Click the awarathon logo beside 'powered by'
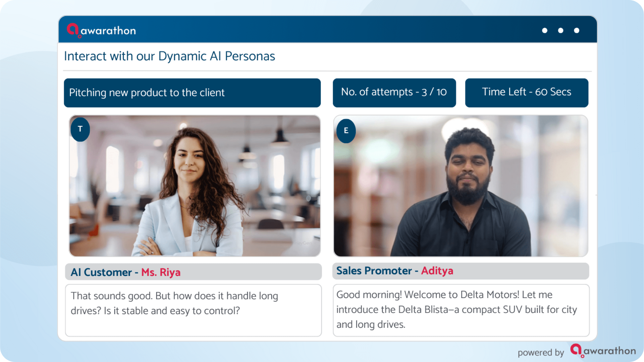The width and height of the screenshot is (644, 362). coord(603,351)
